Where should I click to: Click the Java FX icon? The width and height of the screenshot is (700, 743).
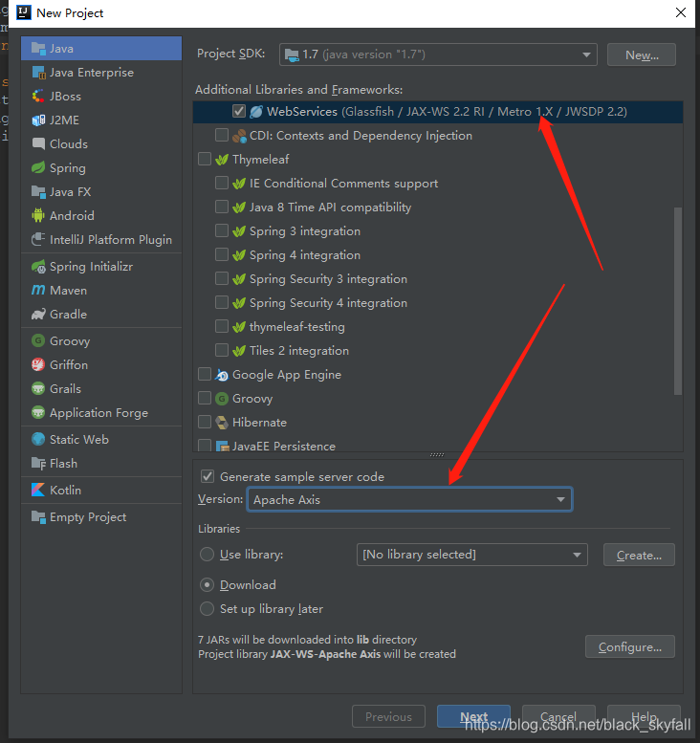click(x=38, y=192)
